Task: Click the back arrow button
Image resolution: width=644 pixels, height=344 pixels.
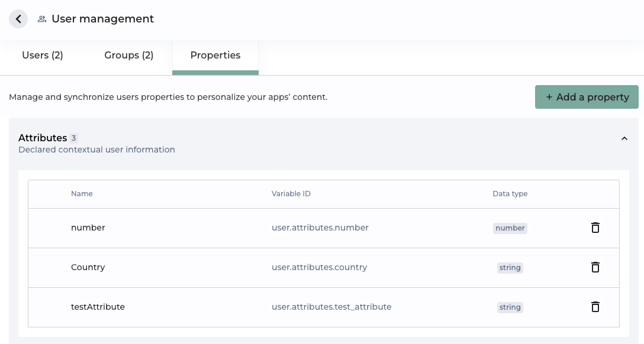Action: [18, 19]
